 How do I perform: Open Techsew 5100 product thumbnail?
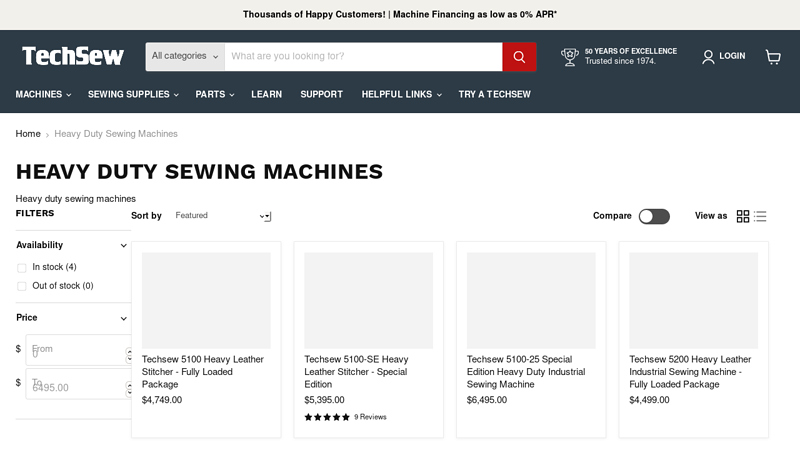coord(206,301)
